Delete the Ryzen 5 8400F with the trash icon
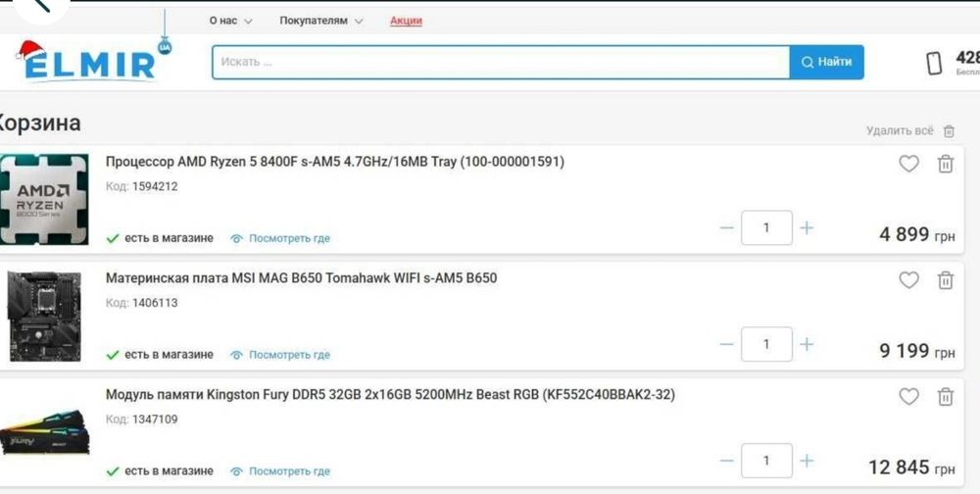This screenshot has width=980, height=494. point(946,164)
